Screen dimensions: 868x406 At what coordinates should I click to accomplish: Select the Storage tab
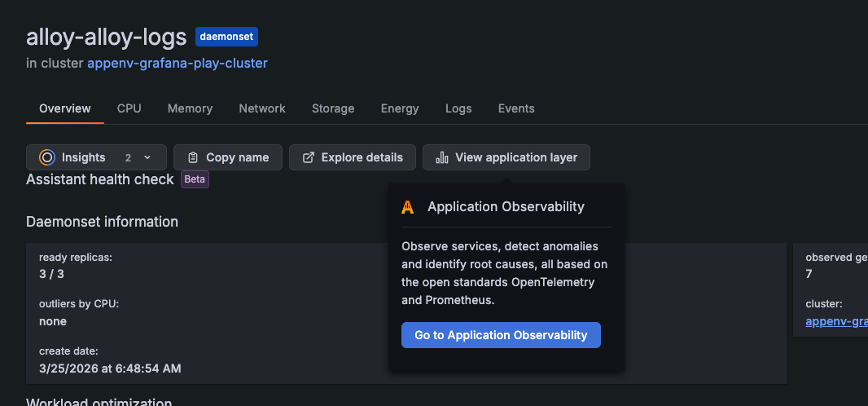click(x=333, y=108)
